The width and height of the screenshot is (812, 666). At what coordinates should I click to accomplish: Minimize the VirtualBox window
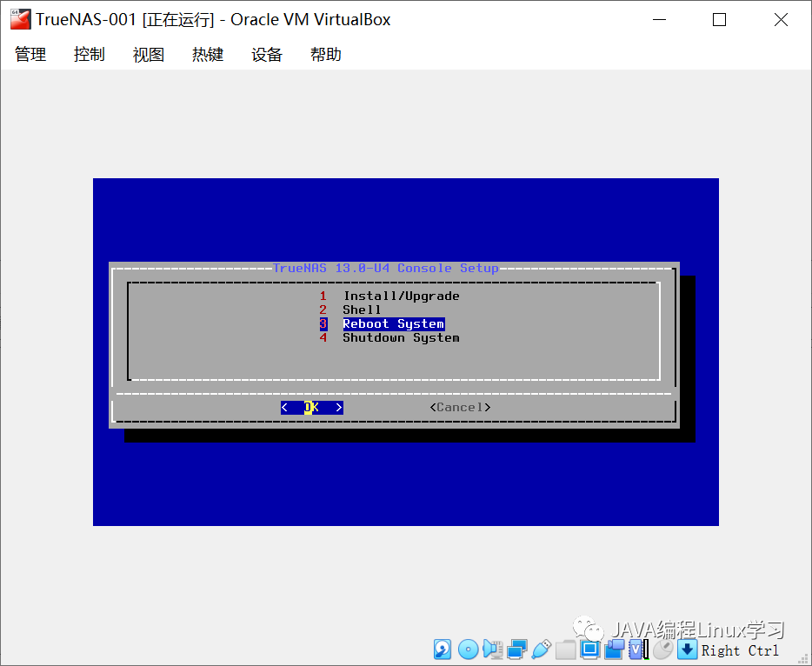click(659, 20)
